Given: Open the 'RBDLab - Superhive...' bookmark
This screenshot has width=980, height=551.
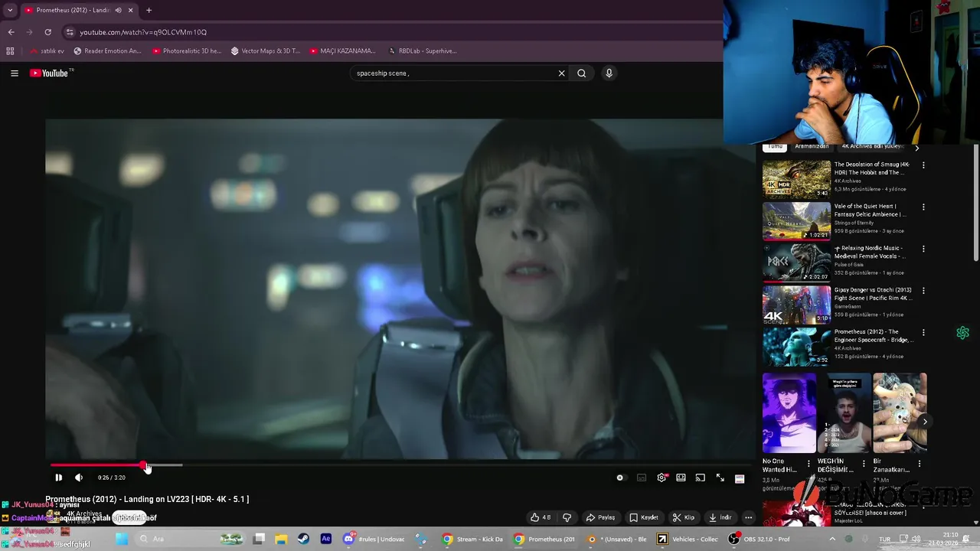Looking at the screenshot, I should (x=422, y=51).
